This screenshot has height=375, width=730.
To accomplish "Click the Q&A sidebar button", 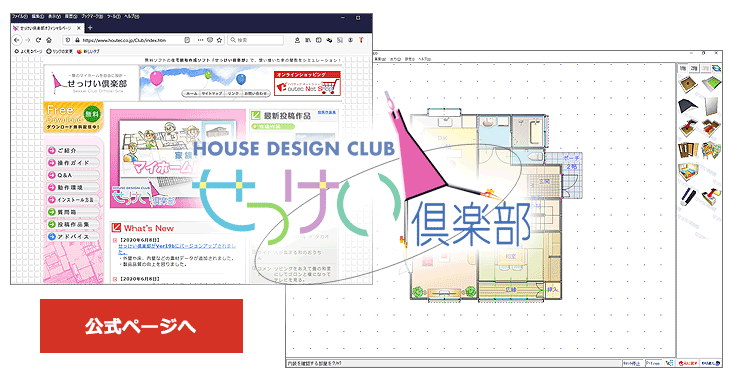I will [74, 175].
